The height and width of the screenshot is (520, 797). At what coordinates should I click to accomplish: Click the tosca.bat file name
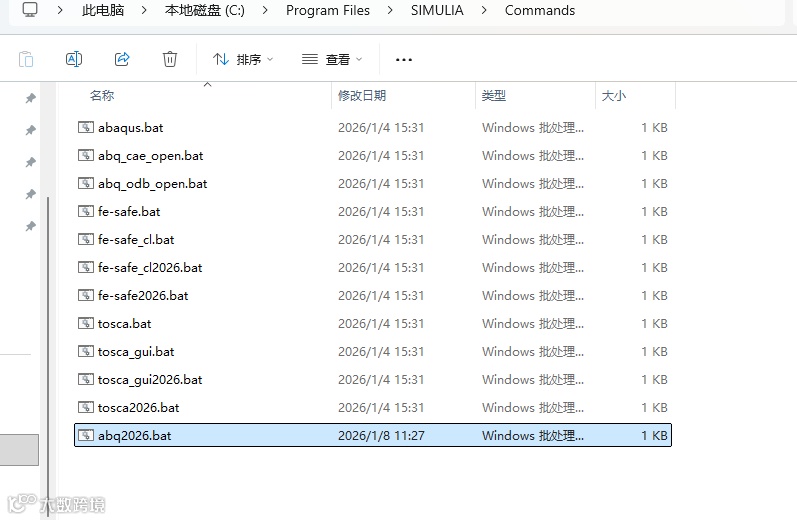tap(125, 323)
